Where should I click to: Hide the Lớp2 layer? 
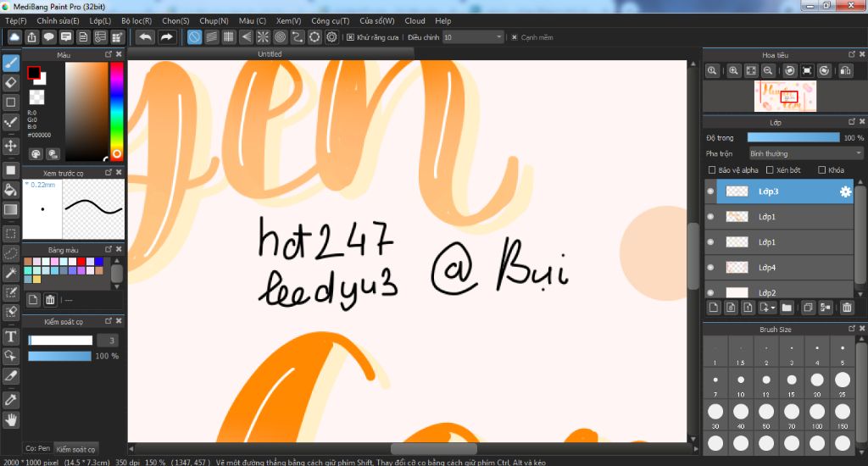(711, 292)
